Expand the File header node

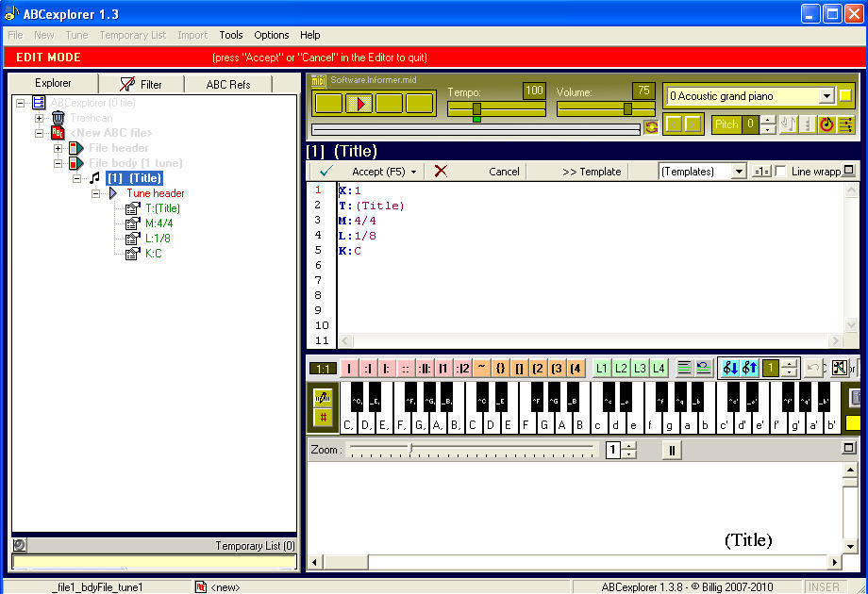click(58, 148)
